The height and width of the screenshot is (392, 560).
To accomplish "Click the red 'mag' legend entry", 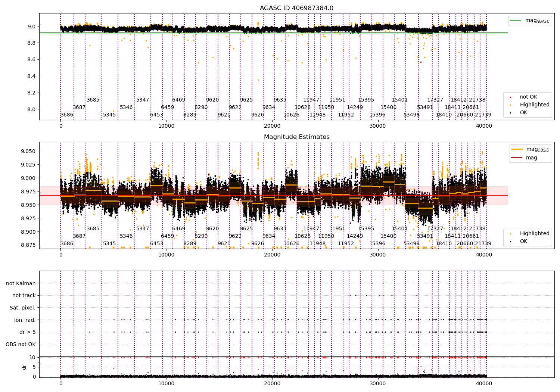I will [x=525, y=158].
